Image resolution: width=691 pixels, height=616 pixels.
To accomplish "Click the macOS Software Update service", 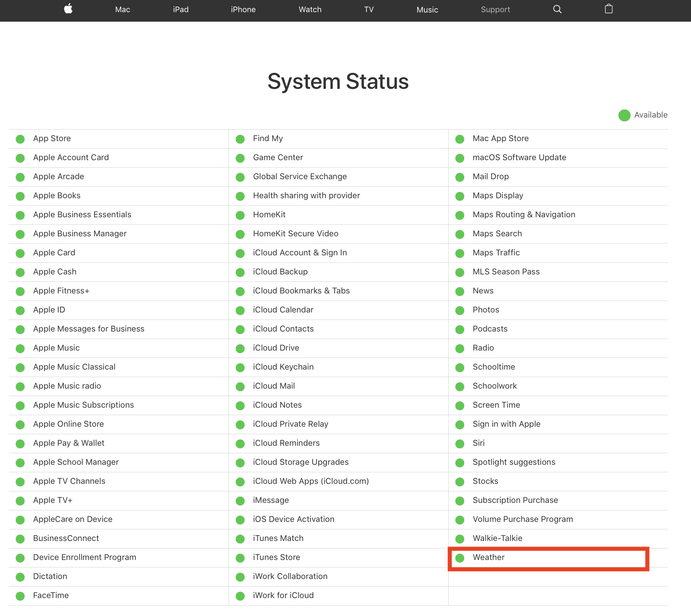I will tap(519, 158).
